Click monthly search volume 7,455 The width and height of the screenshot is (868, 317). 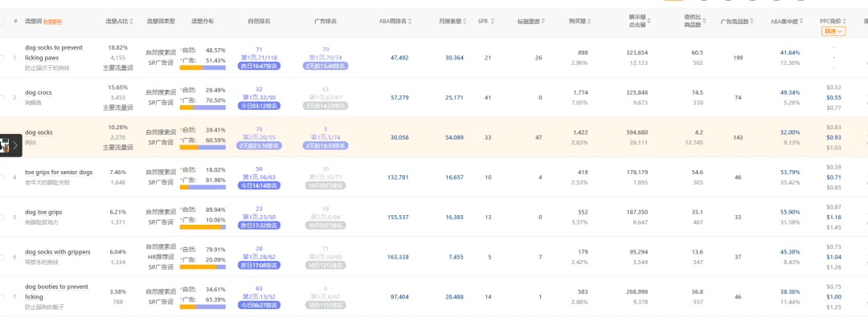coord(457,258)
